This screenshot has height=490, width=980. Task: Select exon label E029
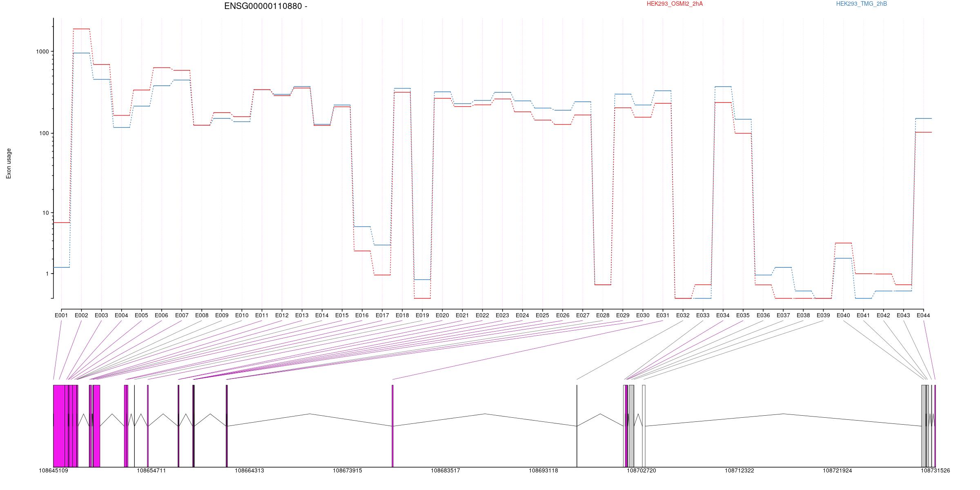pos(623,315)
